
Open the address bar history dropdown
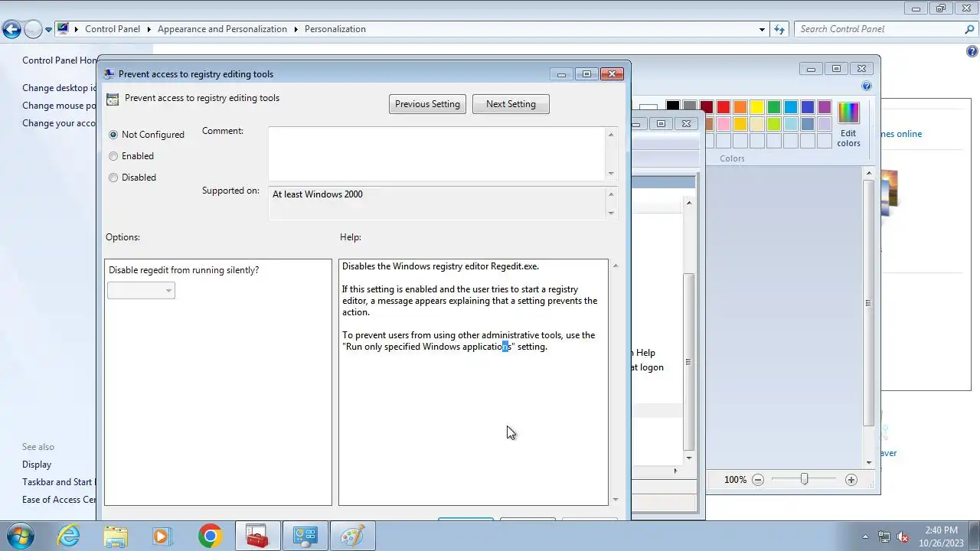click(x=762, y=29)
